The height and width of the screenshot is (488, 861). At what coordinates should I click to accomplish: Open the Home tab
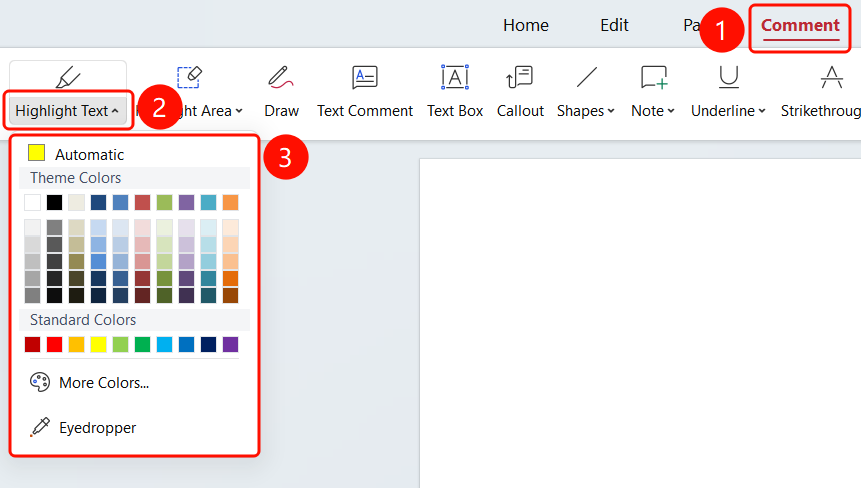pyautogui.click(x=525, y=25)
